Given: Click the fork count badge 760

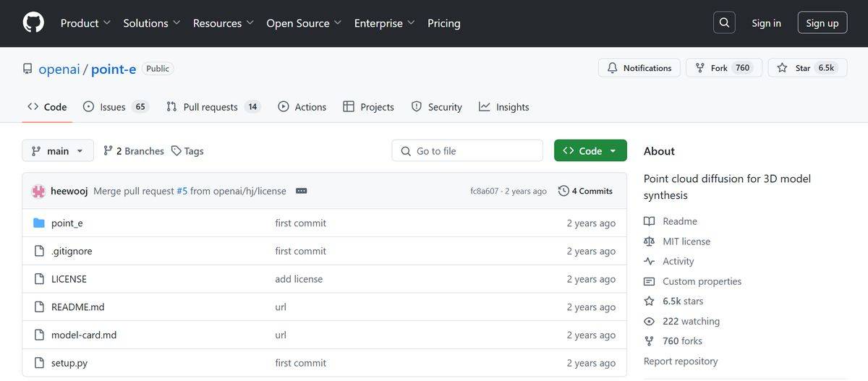Looking at the screenshot, I should click(x=743, y=68).
